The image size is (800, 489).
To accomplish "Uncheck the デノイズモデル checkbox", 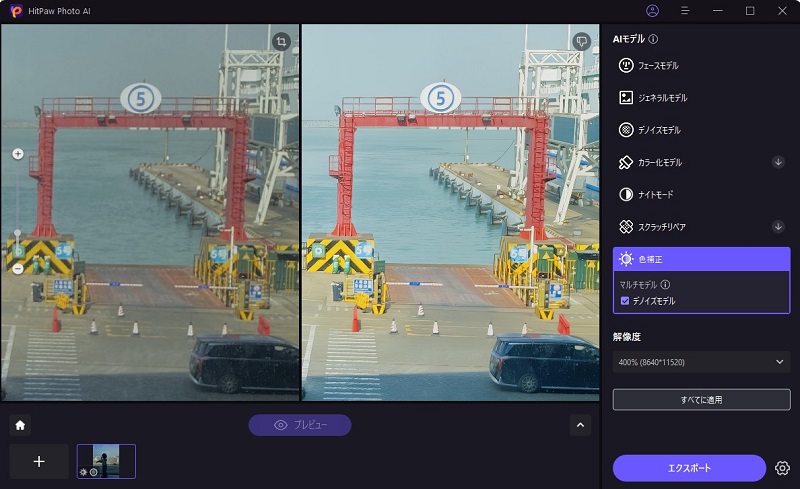I will click(625, 300).
